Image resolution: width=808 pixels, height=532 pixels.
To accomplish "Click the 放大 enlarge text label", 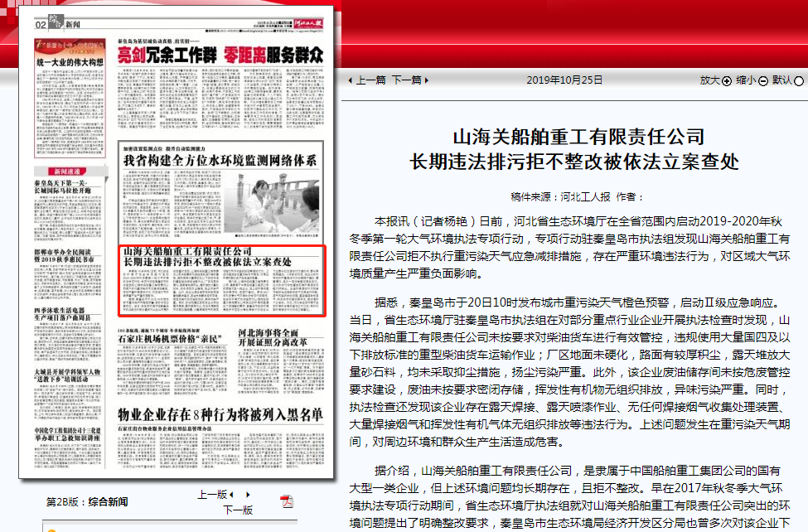I will coord(710,80).
